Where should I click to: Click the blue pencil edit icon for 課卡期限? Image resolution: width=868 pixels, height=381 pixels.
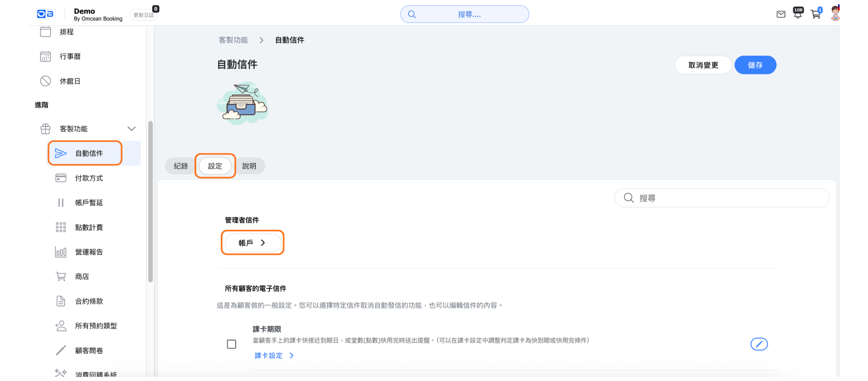pyautogui.click(x=759, y=344)
